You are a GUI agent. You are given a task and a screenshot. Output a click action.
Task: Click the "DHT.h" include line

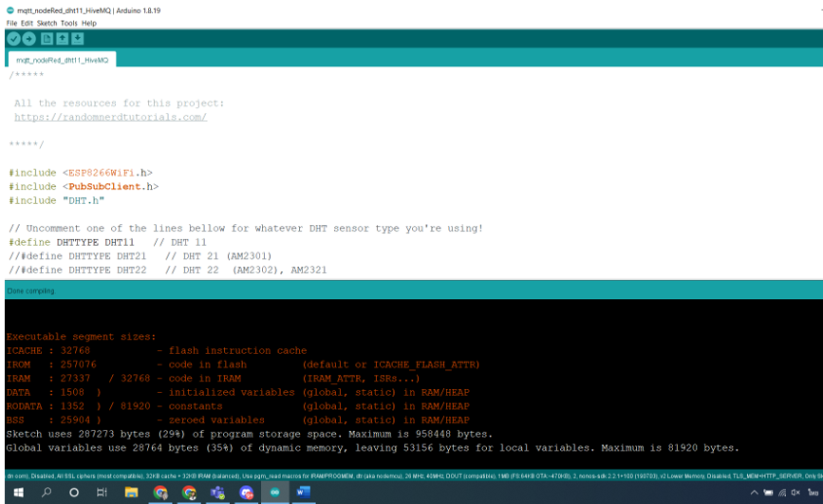click(56, 200)
